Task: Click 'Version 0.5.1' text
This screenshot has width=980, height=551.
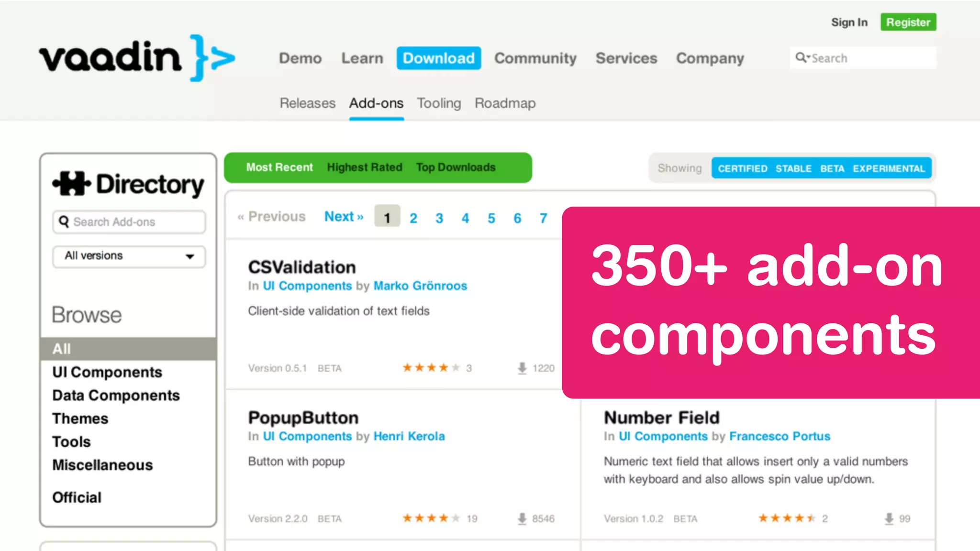Action: coord(278,368)
